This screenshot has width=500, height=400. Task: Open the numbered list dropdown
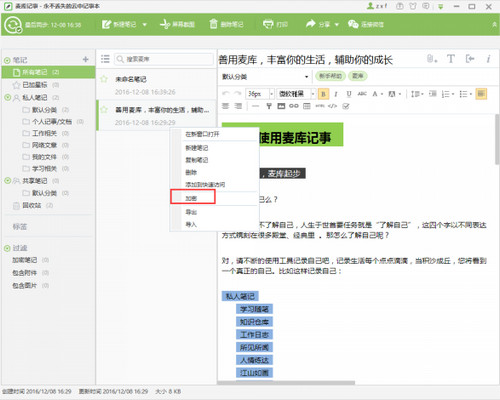pyautogui.click(x=447, y=94)
